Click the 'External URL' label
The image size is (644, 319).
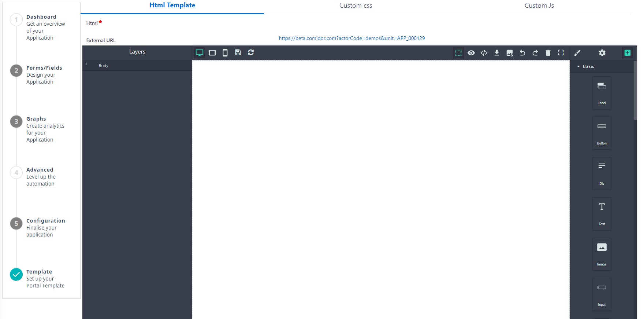coord(101,40)
